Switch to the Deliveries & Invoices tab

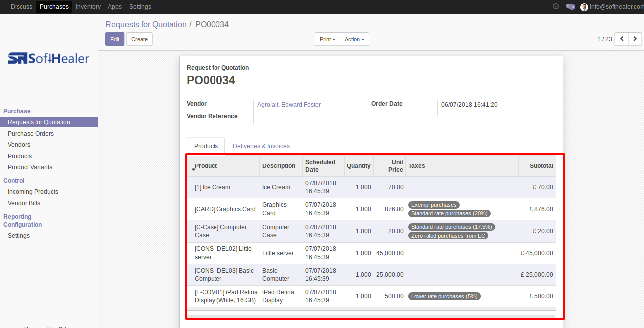pos(261,146)
